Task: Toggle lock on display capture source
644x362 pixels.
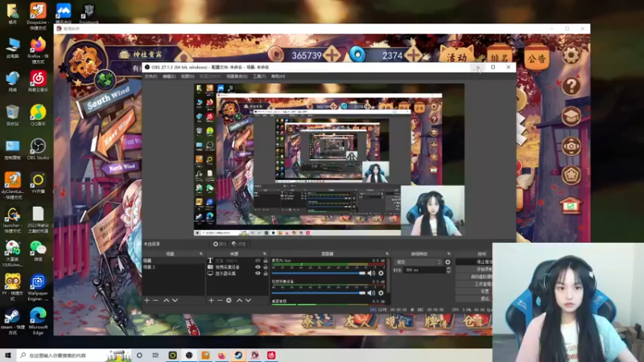Action: (x=266, y=274)
